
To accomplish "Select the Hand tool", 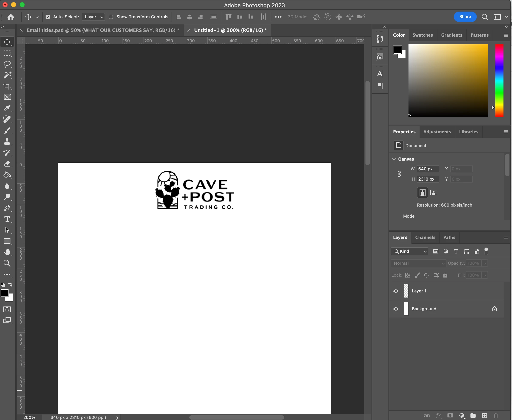I will pos(7,252).
